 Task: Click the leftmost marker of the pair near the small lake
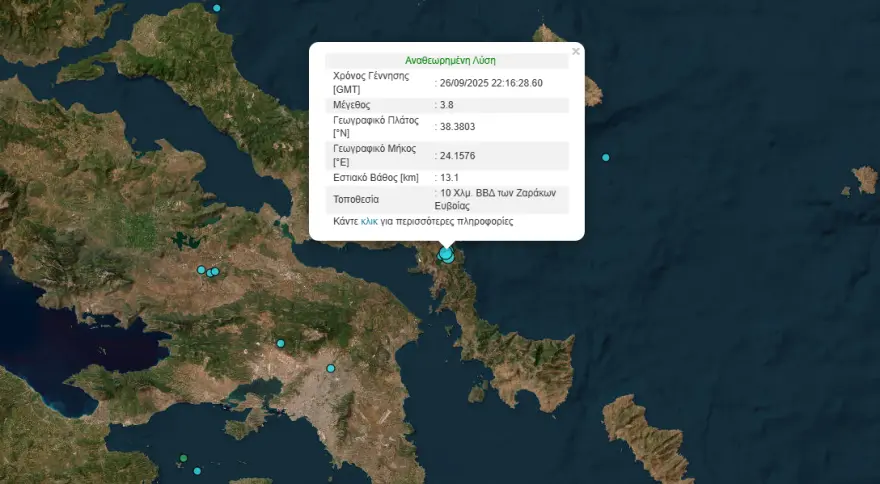point(201,270)
